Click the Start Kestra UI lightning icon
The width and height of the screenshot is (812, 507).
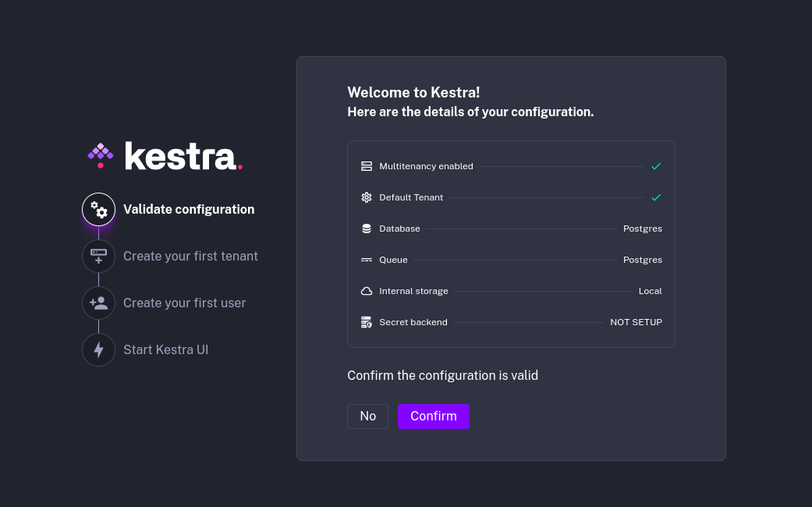click(98, 349)
